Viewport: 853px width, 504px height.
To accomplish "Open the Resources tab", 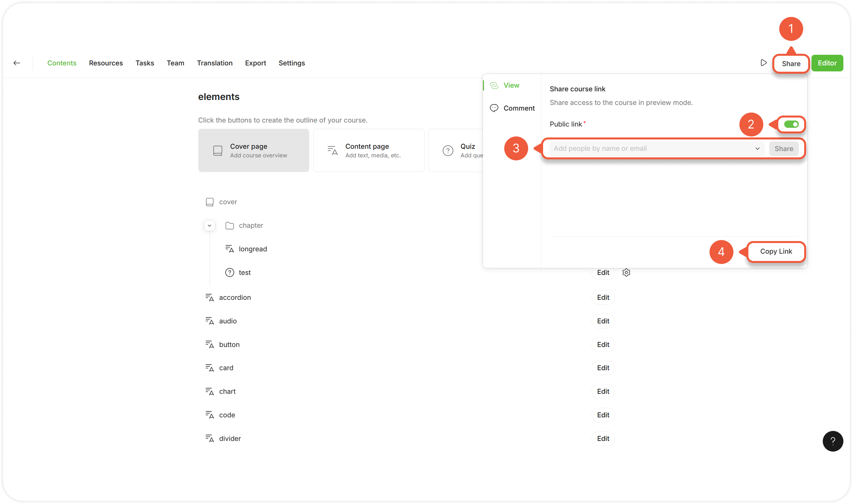I will (106, 63).
